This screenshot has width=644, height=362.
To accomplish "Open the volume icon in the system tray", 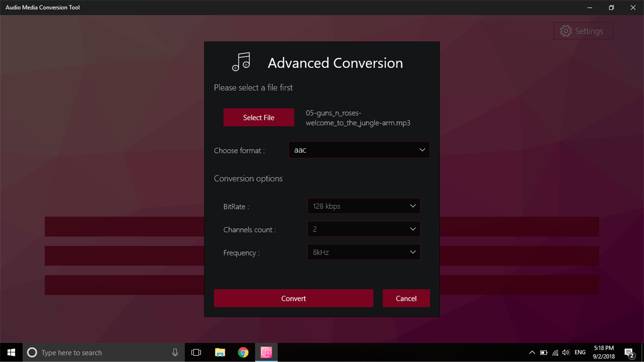I will [565, 352].
